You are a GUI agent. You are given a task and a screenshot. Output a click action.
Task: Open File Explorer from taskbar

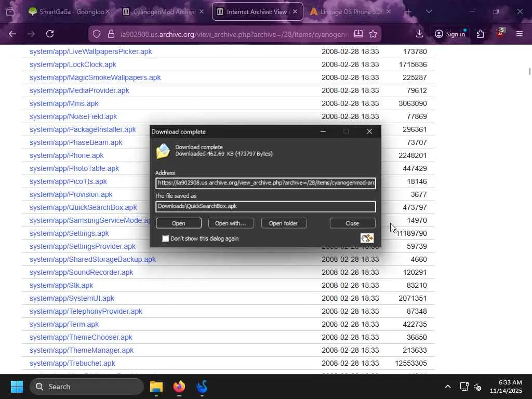point(156,387)
